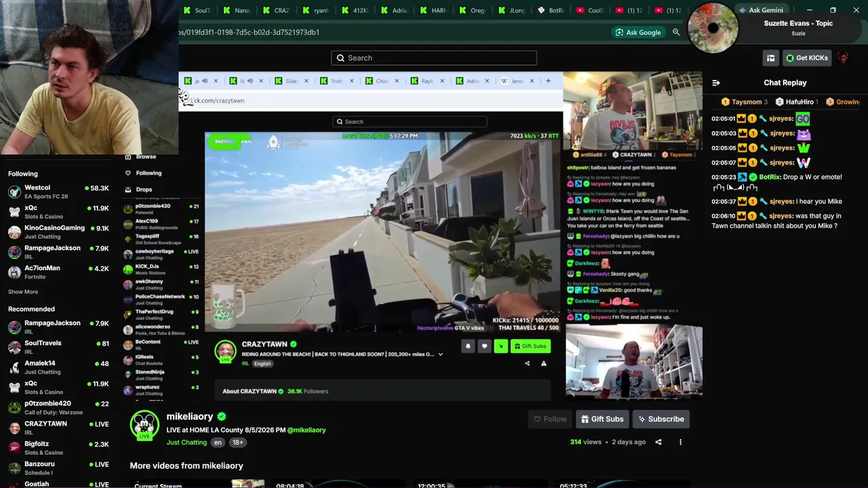Viewport: 868px width, 488px height.
Task: Open mikeliaory's LIVE channel avatar below the video
Action: tap(144, 425)
